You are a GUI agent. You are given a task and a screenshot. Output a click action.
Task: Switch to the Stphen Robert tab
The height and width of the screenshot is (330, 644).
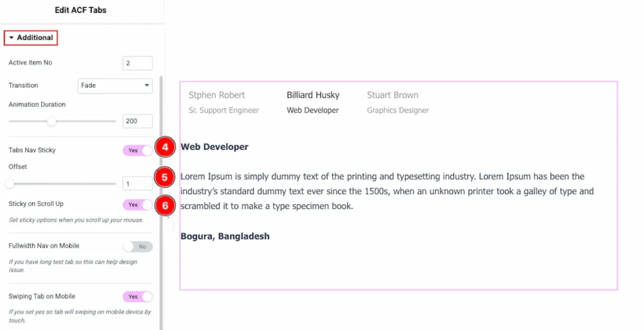[217, 95]
